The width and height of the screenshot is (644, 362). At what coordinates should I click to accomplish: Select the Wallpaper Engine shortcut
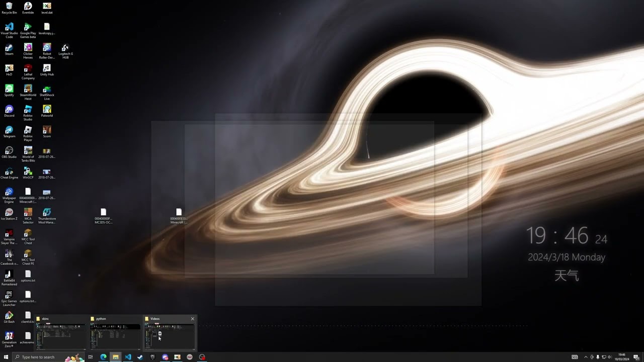pos(9,195)
